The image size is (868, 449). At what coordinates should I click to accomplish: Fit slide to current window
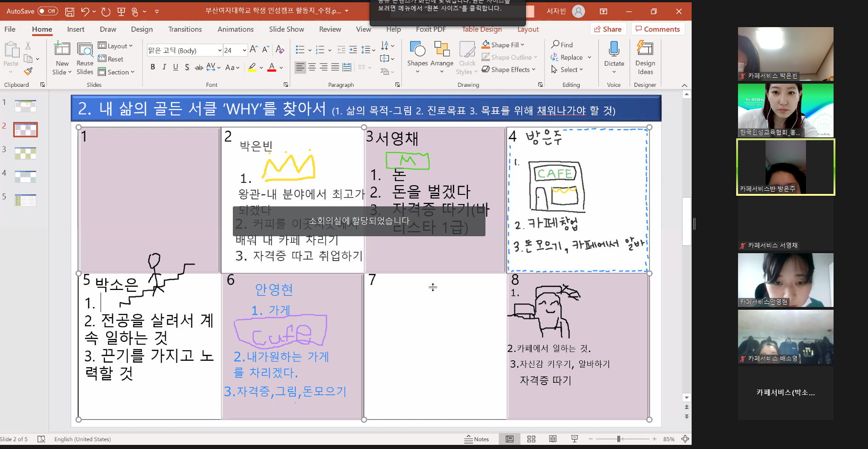pos(685,439)
